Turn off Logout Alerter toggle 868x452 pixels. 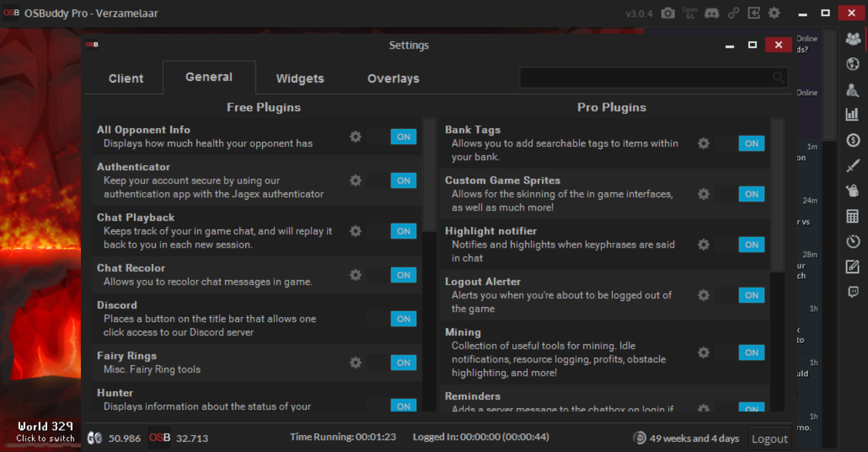[x=740, y=295]
